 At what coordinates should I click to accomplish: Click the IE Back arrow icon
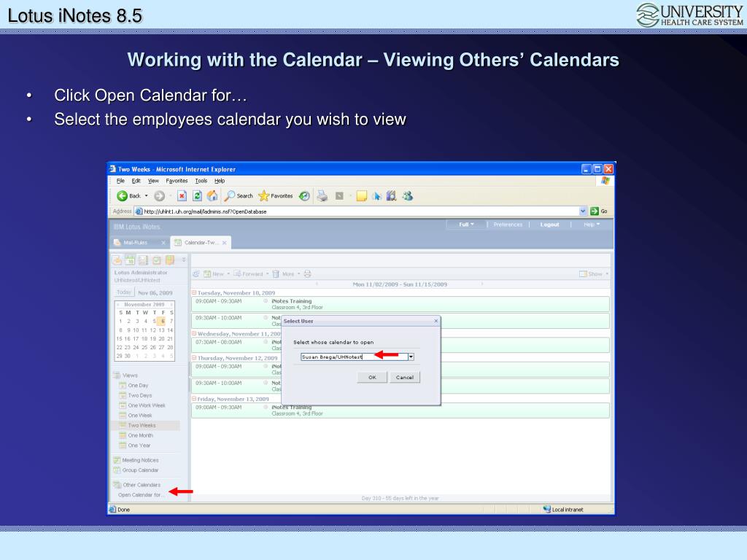click(122, 195)
